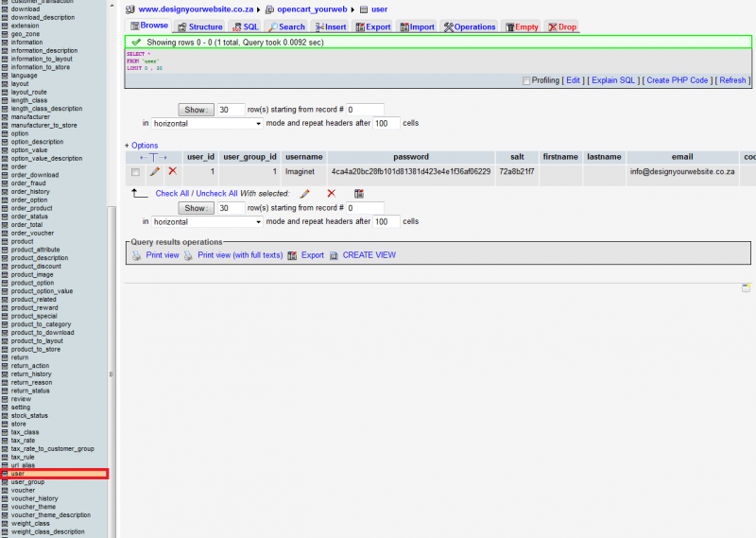Select the user_group table in sidebar
Image resolution: width=756 pixels, height=538 pixels.
click(x=27, y=482)
